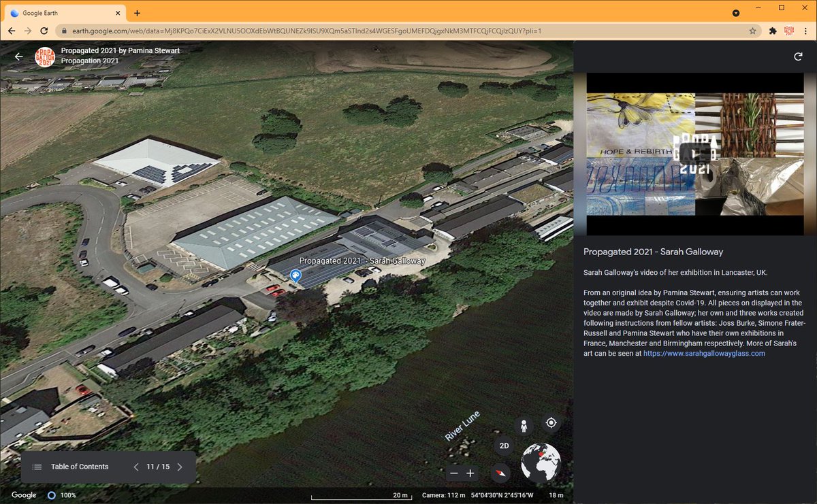Close the Google Earth tab
This screenshot has height=504, width=817.
pos(117,13)
